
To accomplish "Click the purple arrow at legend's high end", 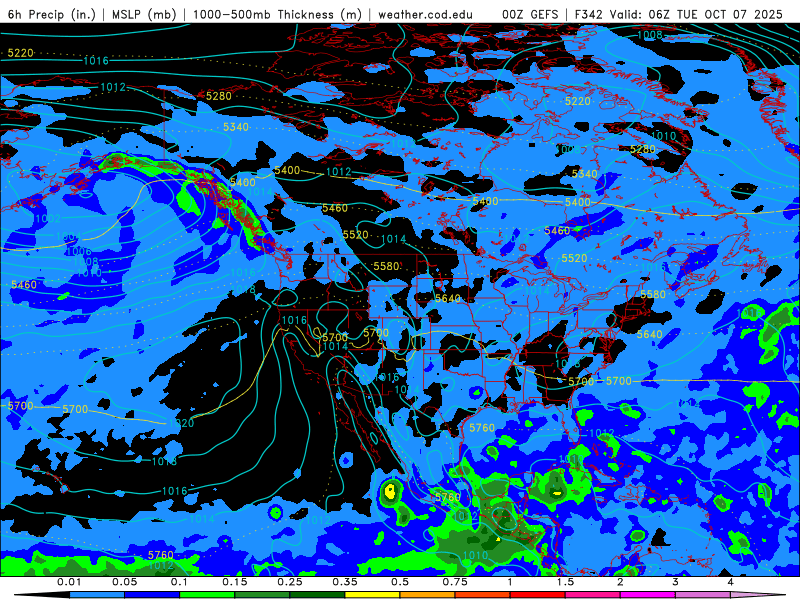I will click(x=758, y=595).
